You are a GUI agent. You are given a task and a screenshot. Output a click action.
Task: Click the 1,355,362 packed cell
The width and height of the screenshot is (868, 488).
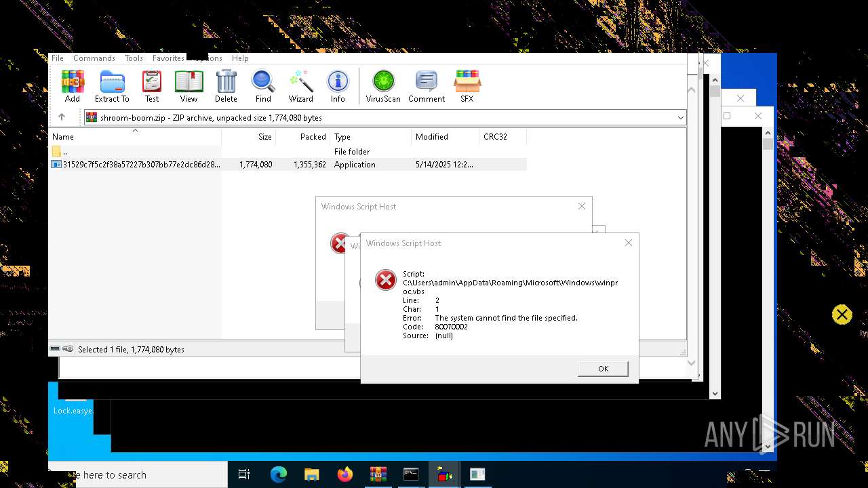(x=310, y=165)
